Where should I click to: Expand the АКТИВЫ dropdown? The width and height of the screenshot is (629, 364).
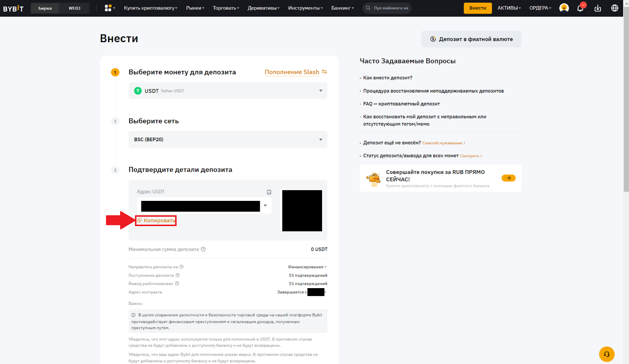coord(509,8)
